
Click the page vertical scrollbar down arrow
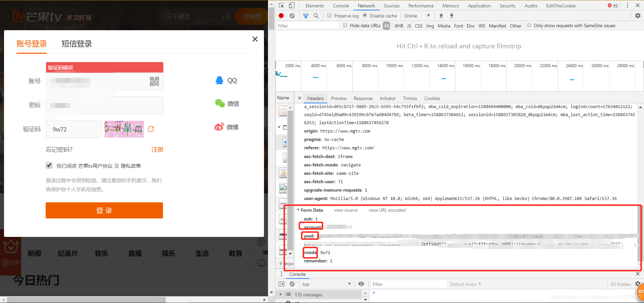[x=271, y=293]
